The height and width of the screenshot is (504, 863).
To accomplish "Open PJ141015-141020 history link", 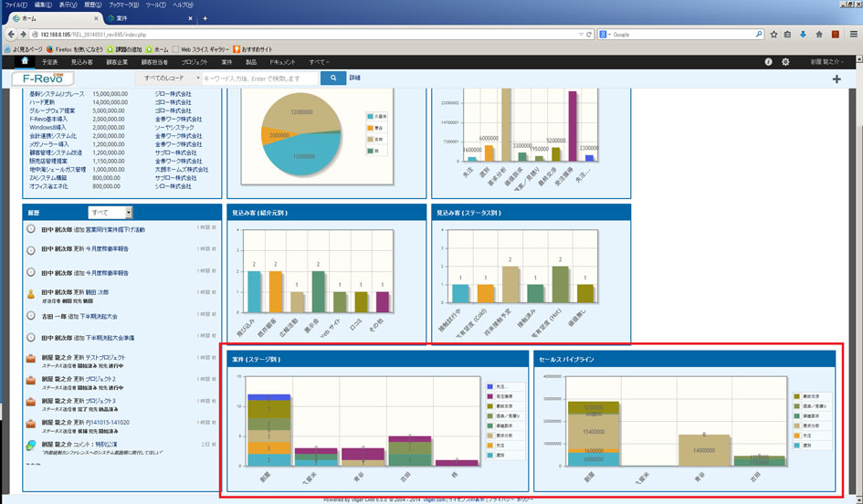I will click(108, 422).
